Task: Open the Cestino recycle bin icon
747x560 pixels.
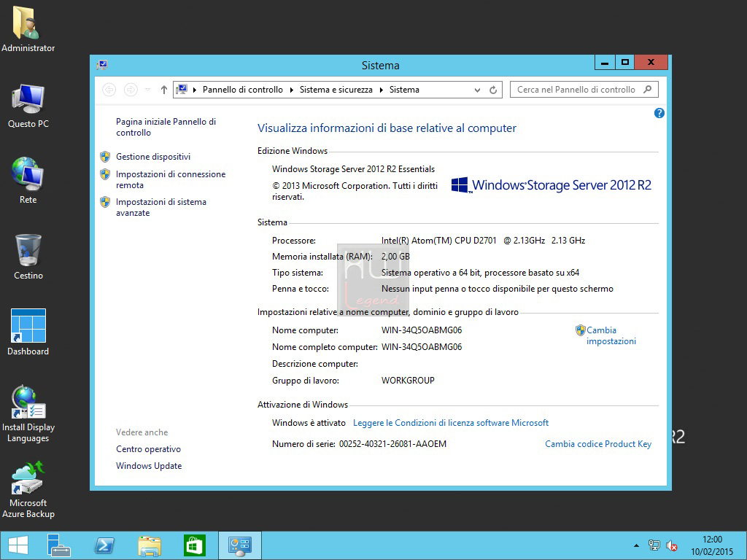Action: pos(28,257)
